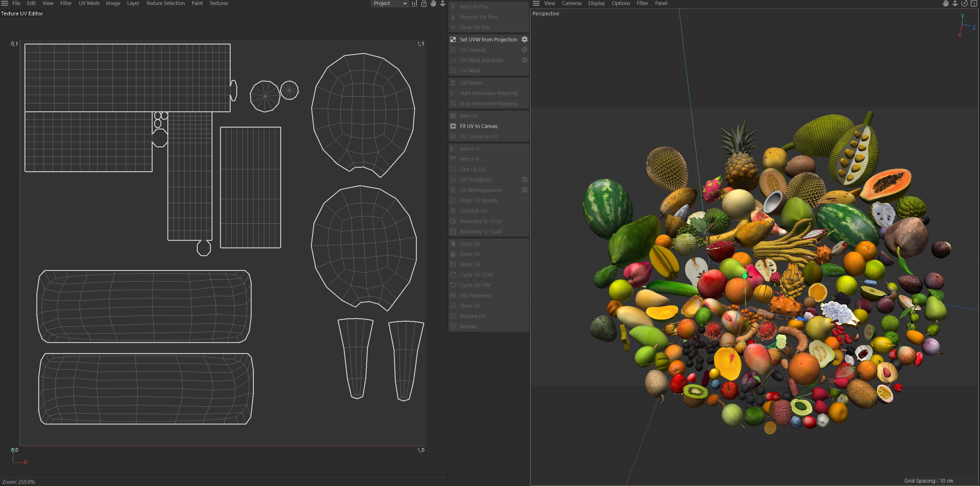
Task: Click the viewport orbit/rotate camera icon
Action: [964, 3]
